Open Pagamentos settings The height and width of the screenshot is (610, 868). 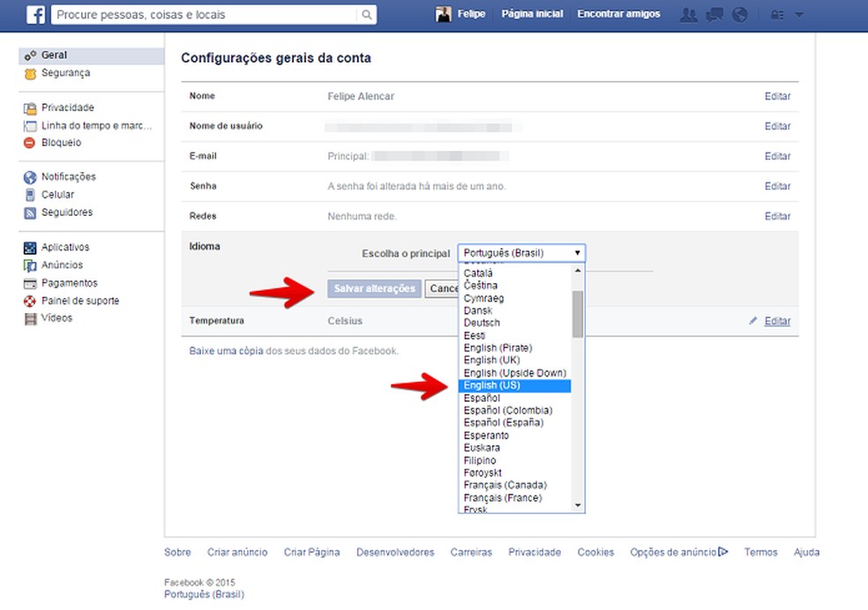69,283
